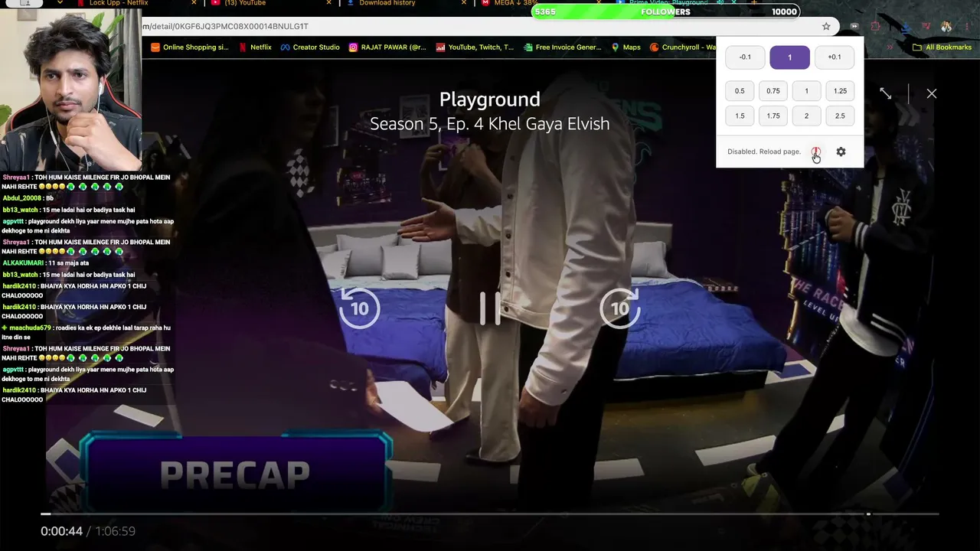Decrease playback speed by 0.1
Screen dimensions: 980x551
[745, 57]
